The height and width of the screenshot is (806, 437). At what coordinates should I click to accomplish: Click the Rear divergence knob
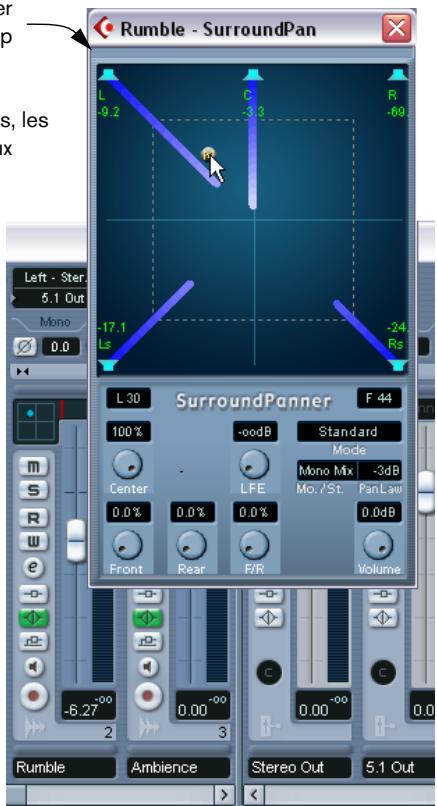coord(191,545)
